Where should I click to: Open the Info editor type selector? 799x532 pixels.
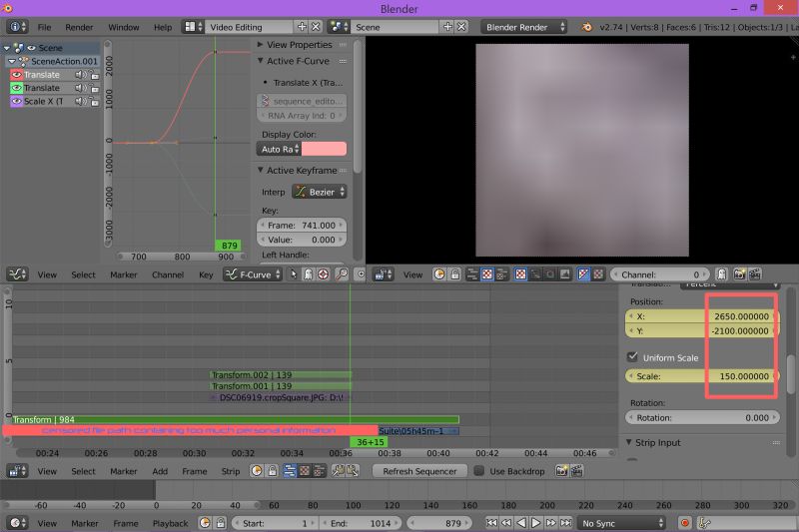coord(18,27)
